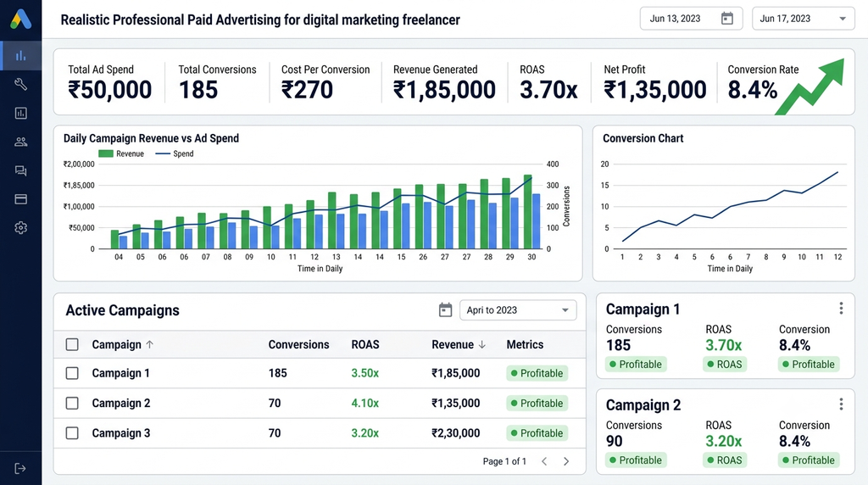Click Profitable badge in Campaign 3 table row
This screenshot has height=485, width=868.
point(537,433)
